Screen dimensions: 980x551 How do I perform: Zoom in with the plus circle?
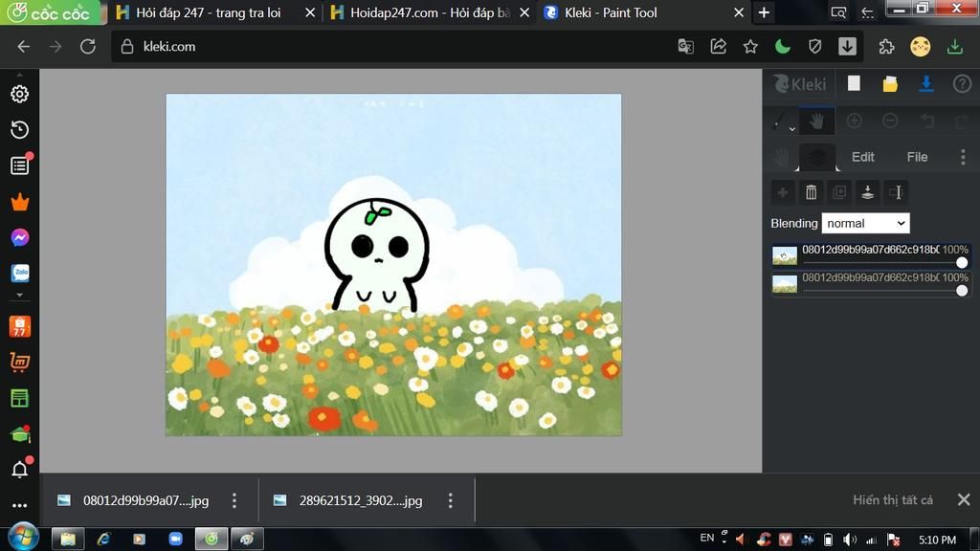coord(854,121)
